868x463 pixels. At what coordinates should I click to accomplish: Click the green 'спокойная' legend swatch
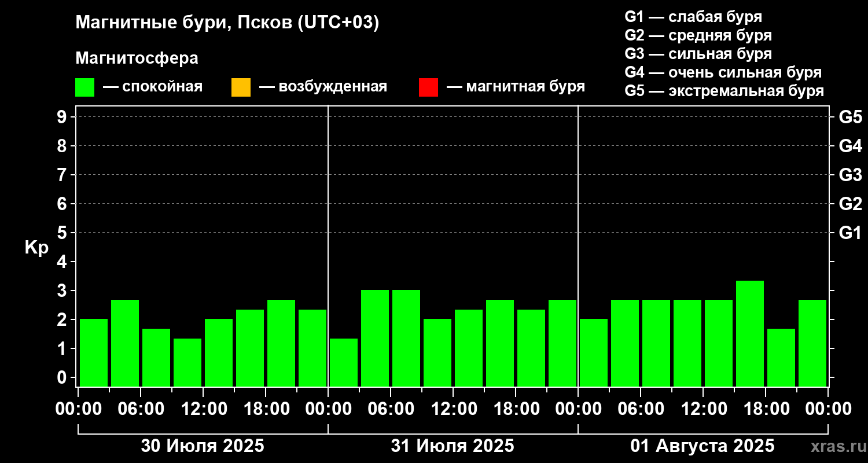(x=85, y=87)
